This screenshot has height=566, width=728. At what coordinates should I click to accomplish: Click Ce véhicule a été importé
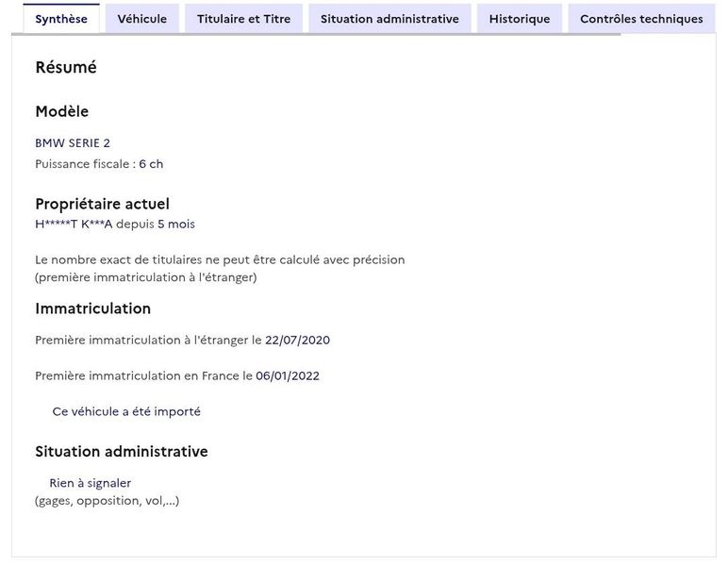[126, 412]
